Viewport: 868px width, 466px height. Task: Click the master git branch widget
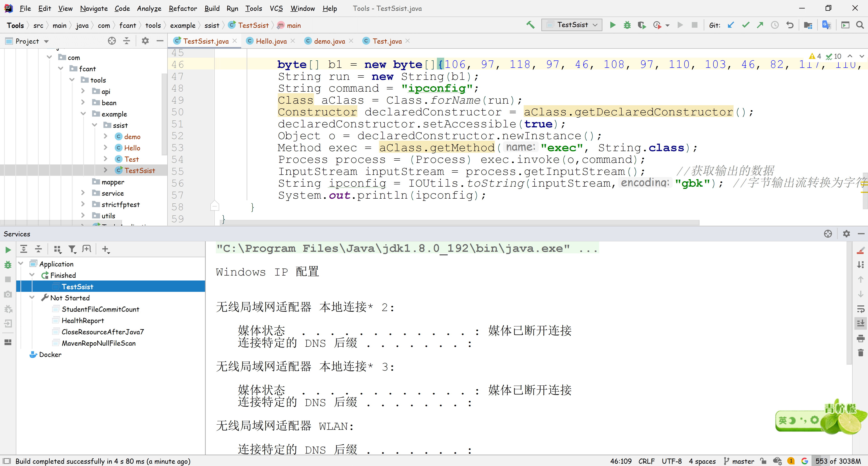(739, 461)
